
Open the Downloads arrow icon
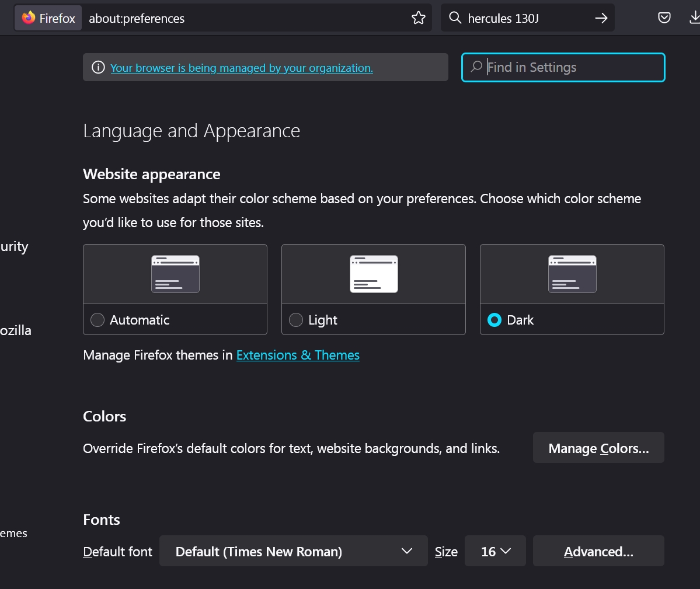[695, 18]
